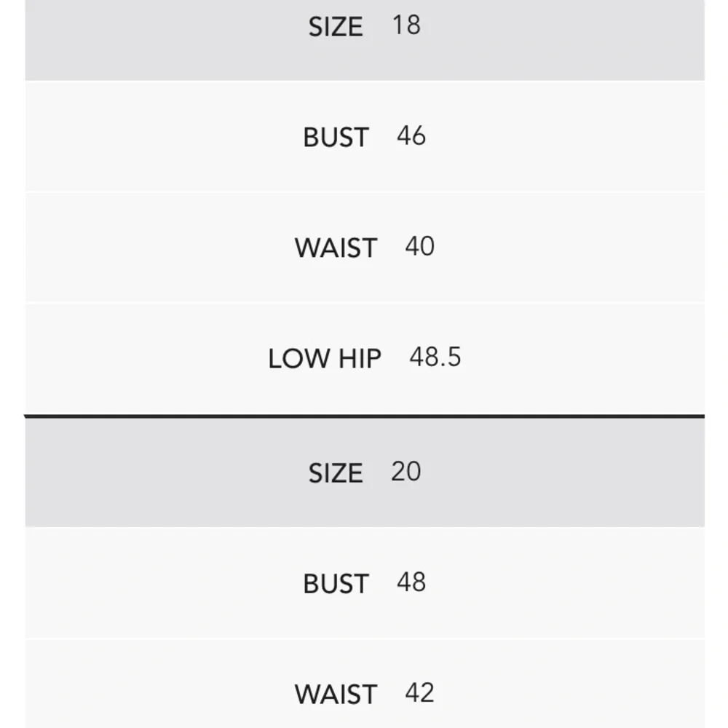Image resolution: width=728 pixels, height=728 pixels.
Task: Select the bust value 48
Action: tap(411, 582)
